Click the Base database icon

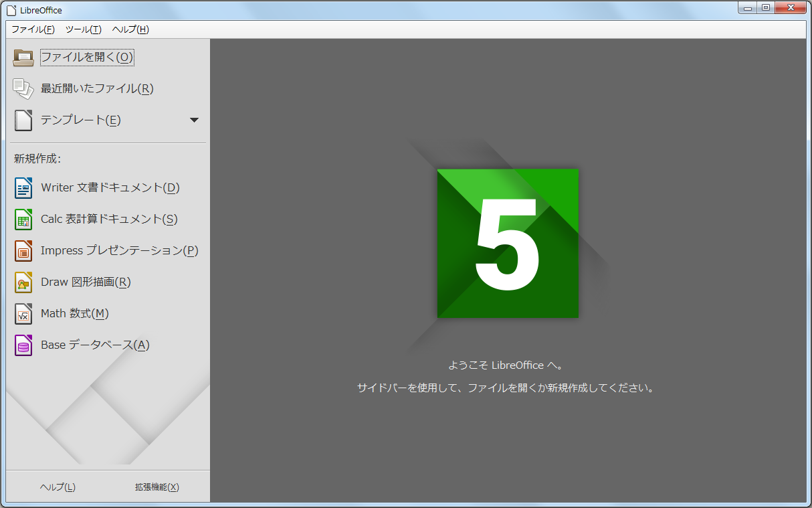(23, 345)
